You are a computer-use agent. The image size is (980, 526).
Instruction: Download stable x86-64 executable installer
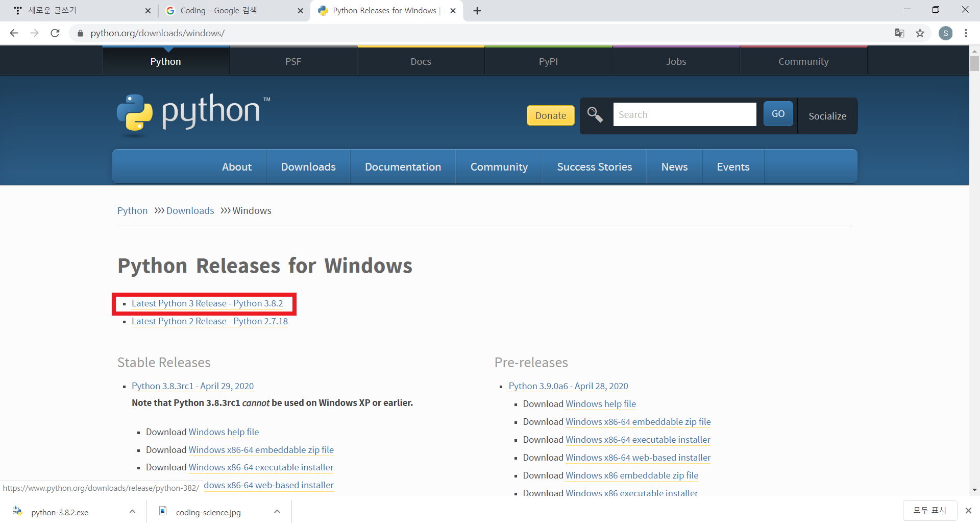click(261, 467)
